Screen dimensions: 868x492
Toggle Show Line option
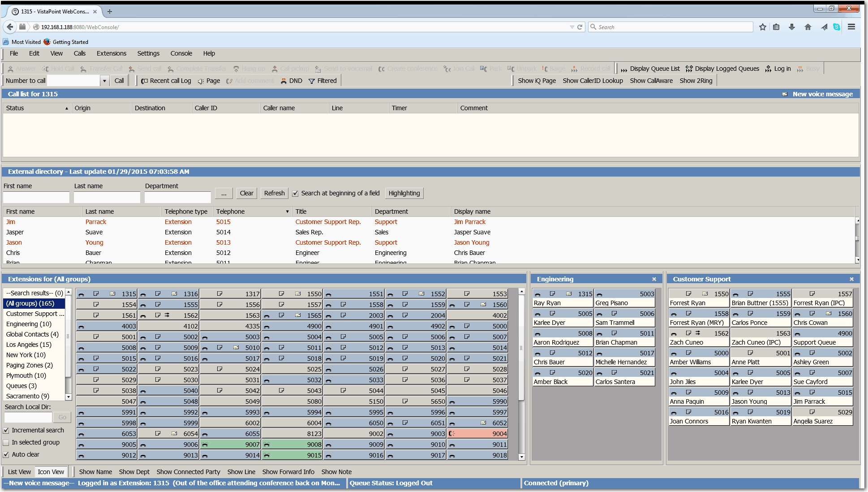pyautogui.click(x=241, y=472)
